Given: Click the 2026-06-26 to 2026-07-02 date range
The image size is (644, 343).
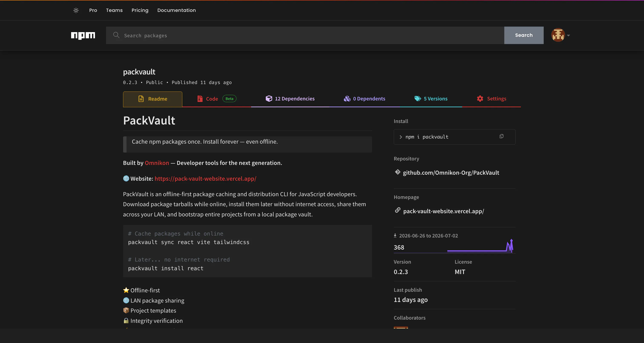Looking at the screenshot, I should pyautogui.click(x=428, y=236).
